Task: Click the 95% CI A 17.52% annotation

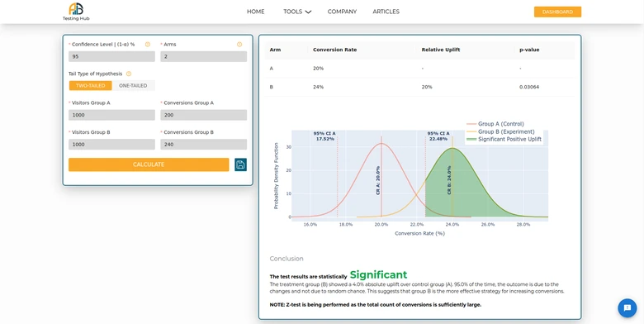Action: [324, 136]
